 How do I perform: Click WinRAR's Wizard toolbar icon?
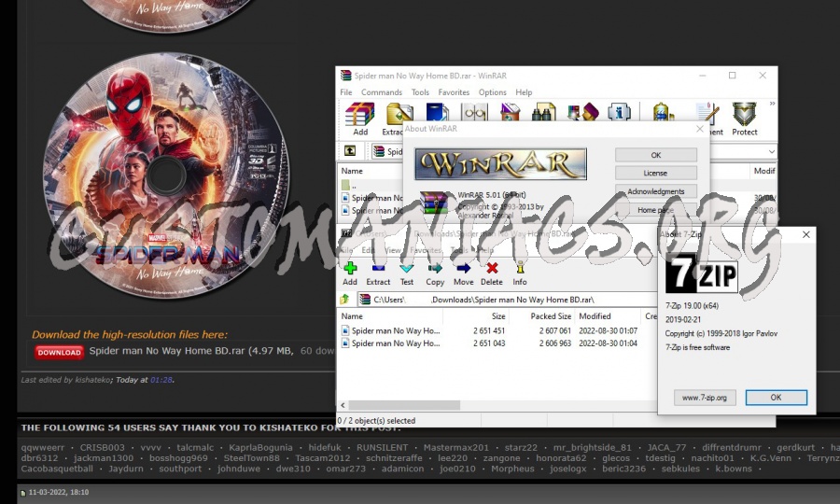[x=582, y=113]
